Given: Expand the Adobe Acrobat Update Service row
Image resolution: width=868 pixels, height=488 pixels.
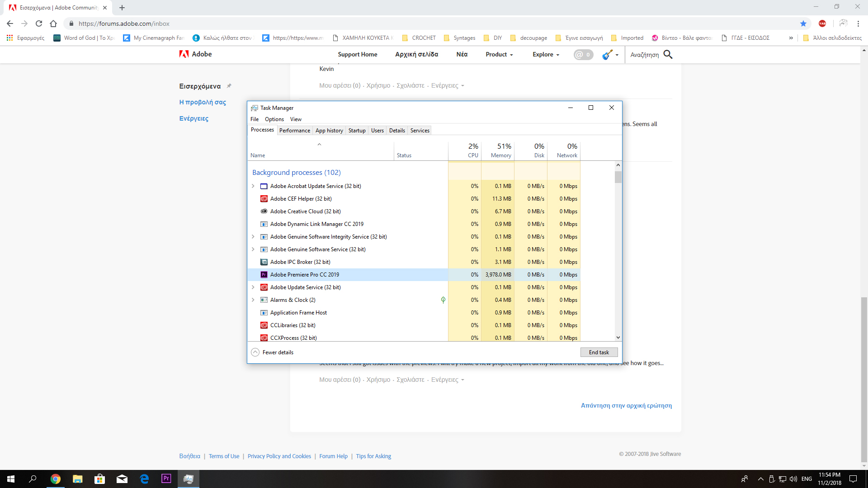Looking at the screenshot, I should (253, 186).
